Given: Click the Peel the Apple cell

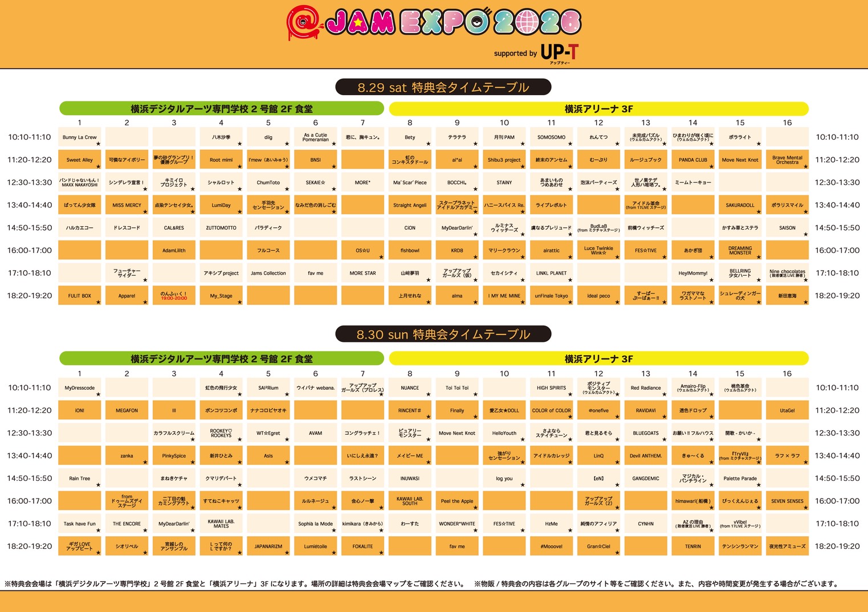Looking at the screenshot, I should pyautogui.click(x=457, y=501).
